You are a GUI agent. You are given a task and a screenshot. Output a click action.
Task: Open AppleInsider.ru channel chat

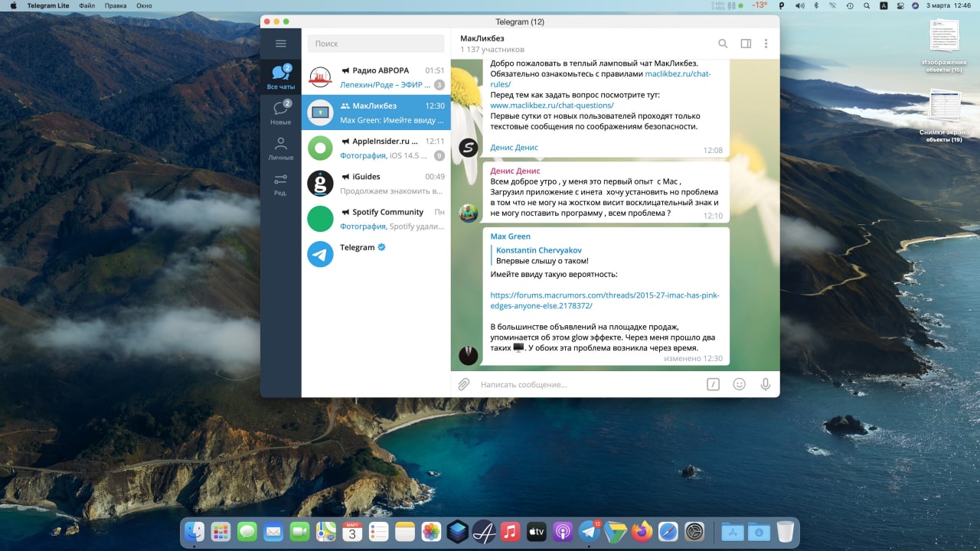click(376, 148)
